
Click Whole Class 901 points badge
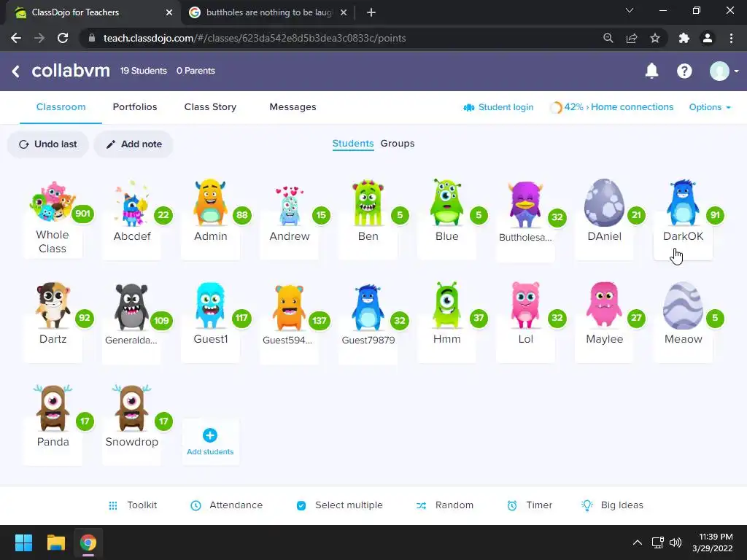[x=82, y=214]
